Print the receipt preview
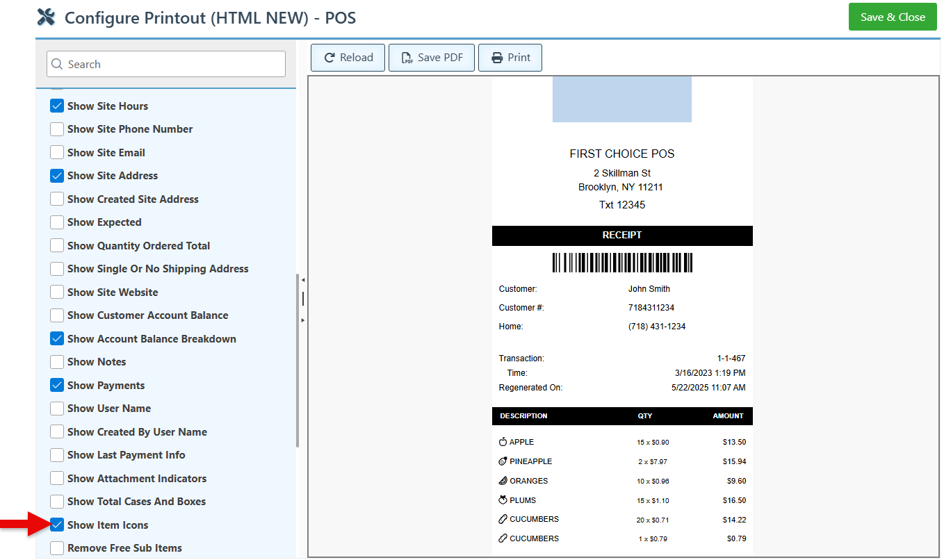 (510, 58)
